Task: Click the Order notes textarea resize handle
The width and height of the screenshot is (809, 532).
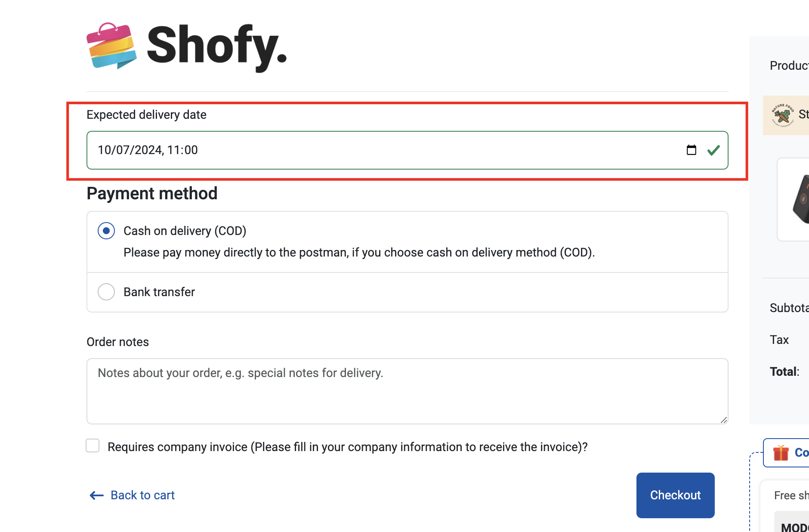Action: (x=724, y=420)
